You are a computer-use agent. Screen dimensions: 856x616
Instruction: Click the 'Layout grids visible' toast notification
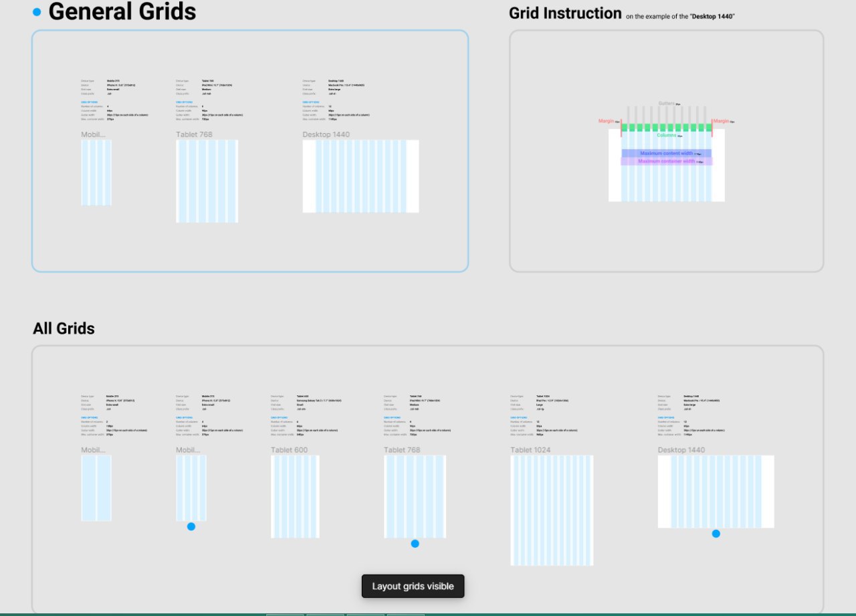point(413,587)
